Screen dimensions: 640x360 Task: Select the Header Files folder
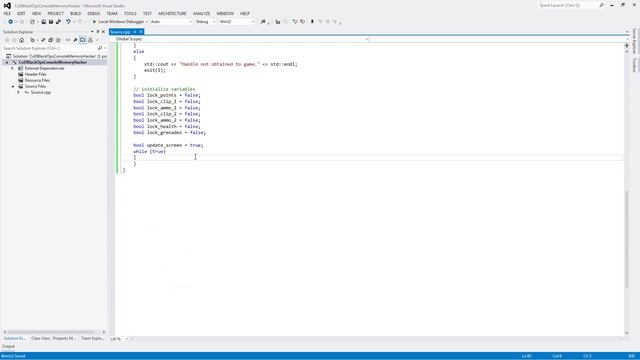tap(36, 74)
